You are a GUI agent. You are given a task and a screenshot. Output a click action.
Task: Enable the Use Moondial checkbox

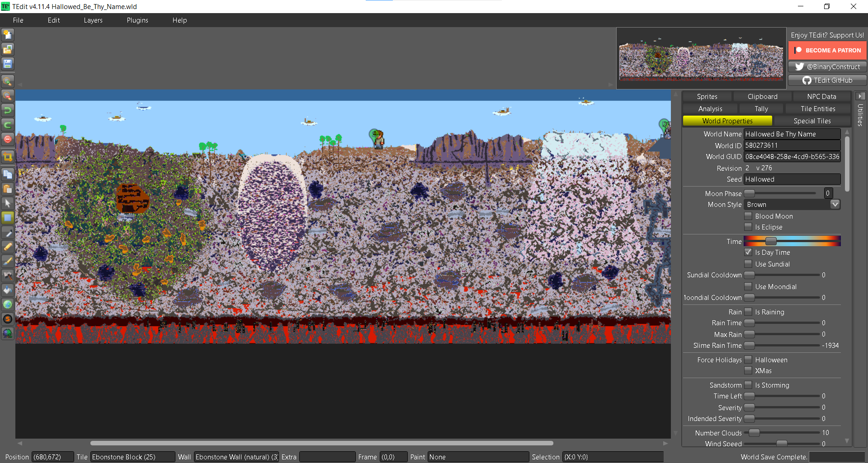pos(748,286)
